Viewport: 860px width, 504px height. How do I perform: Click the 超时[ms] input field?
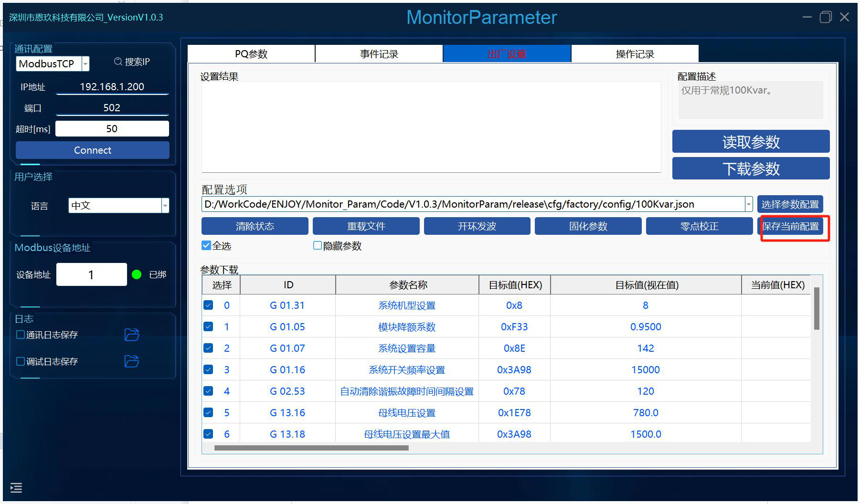tap(112, 129)
